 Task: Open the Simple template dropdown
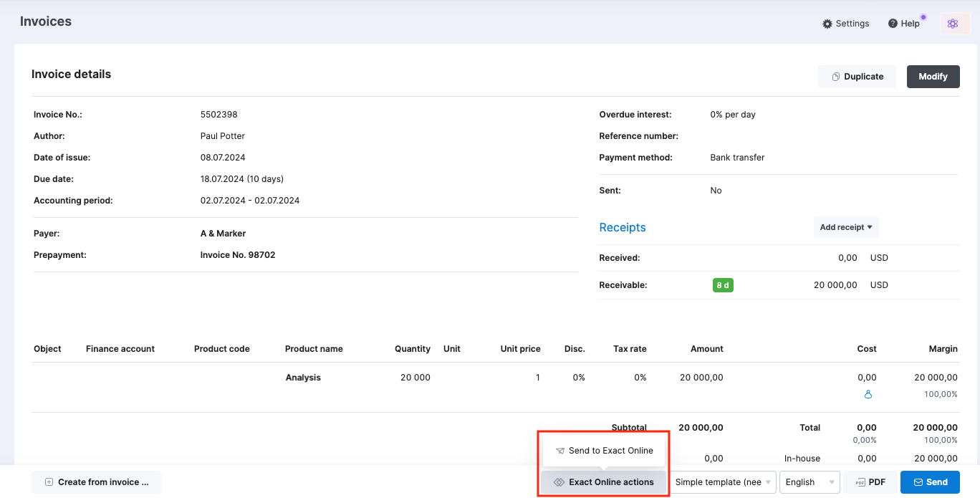724,482
